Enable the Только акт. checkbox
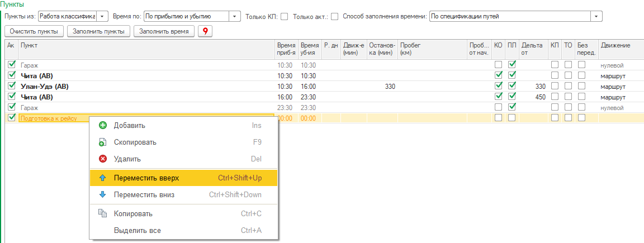Image resolution: width=644 pixels, height=243 pixels. pos(335,17)
